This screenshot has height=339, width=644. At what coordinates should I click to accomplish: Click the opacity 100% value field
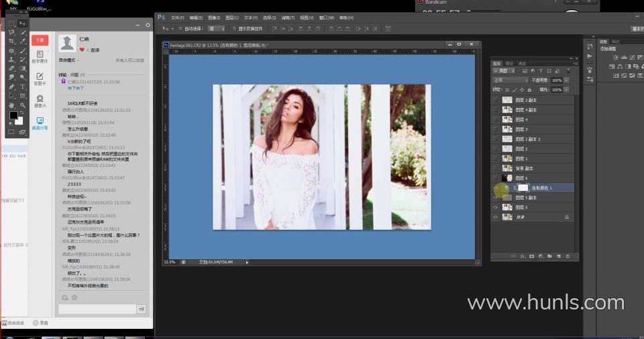tap(557, 80)
